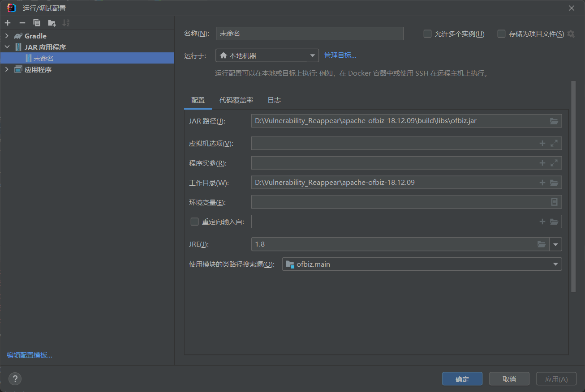Image resolution: width=585 pixels, height=392 pixels.
Task: Enable 存储为项目文件 checkbox
Action: (501, 34)
